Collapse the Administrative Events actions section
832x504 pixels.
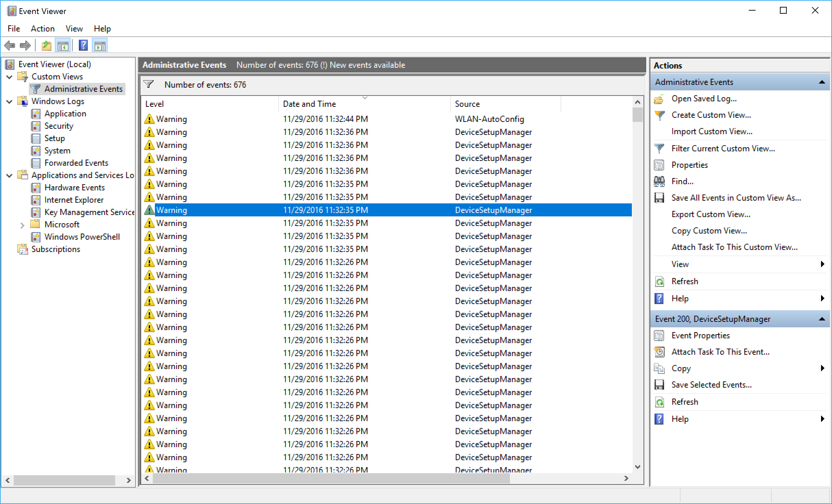click(822, 82)
